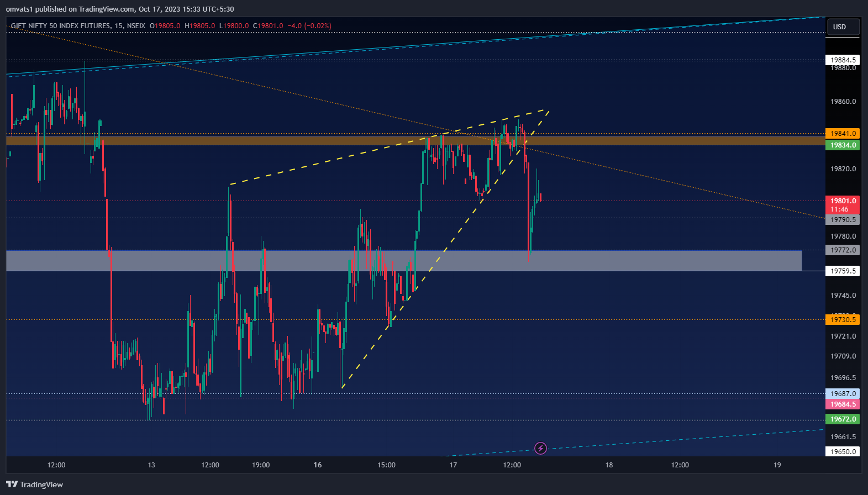Screen dimensions: 868x495
Task: Click the low value L19800.0 in legend
Action: coord(234,25)
